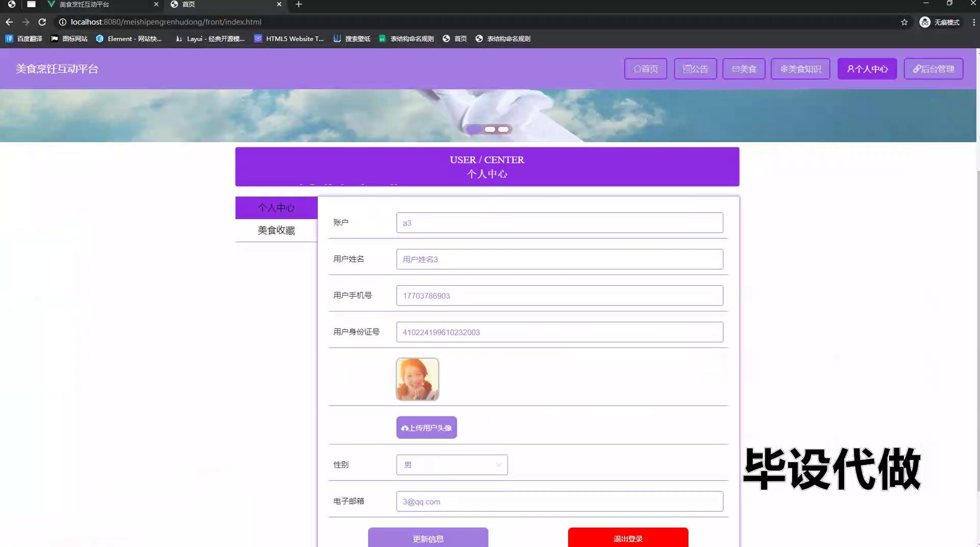Select 美食收藏 in the side menu
Viewport: 980px width, 547px height.
[276, 231]
